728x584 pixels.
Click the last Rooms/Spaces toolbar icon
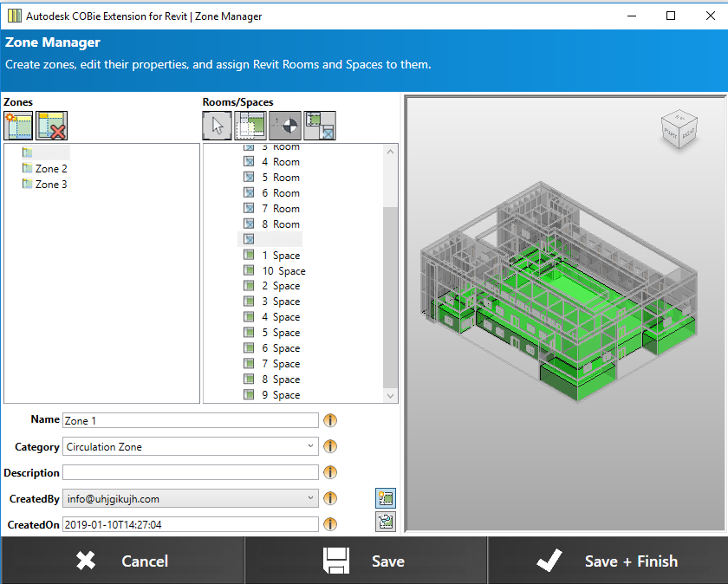pos(319,126)
